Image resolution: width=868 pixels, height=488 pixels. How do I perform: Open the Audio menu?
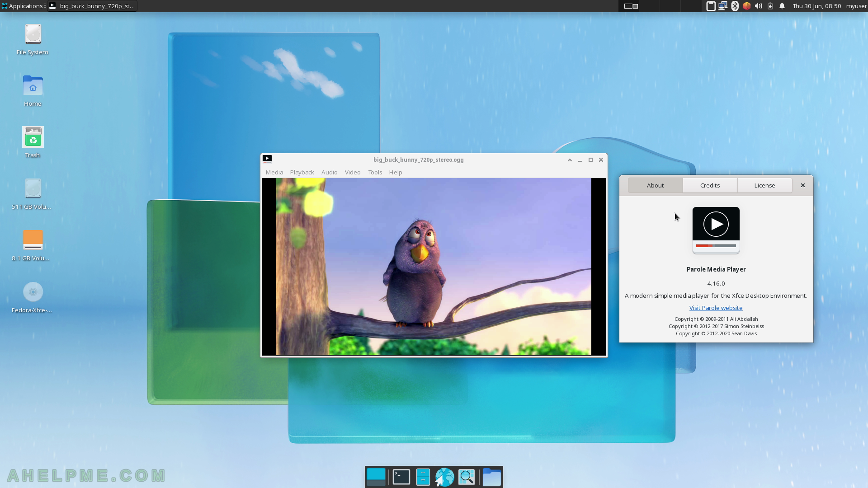(x=329, y=172)
